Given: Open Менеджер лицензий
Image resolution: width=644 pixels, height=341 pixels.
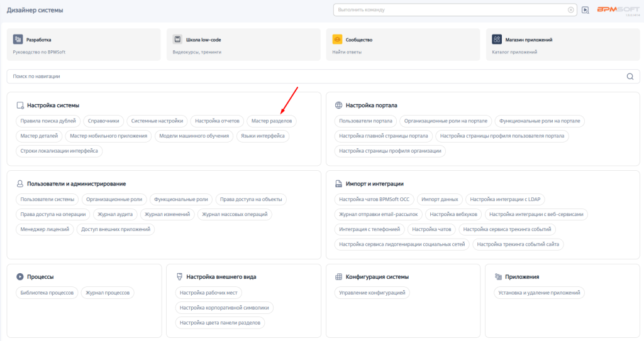Looking at the screenshot, I should [x=43, y=229].
